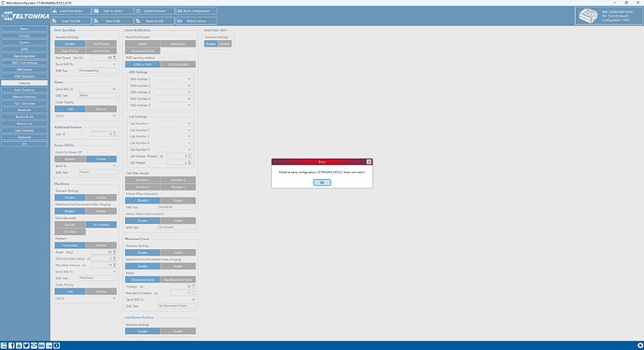The height and width of the screenshot is (350, 644).
Task: Click the Read records toolbar button
Action: click(155, 21)
